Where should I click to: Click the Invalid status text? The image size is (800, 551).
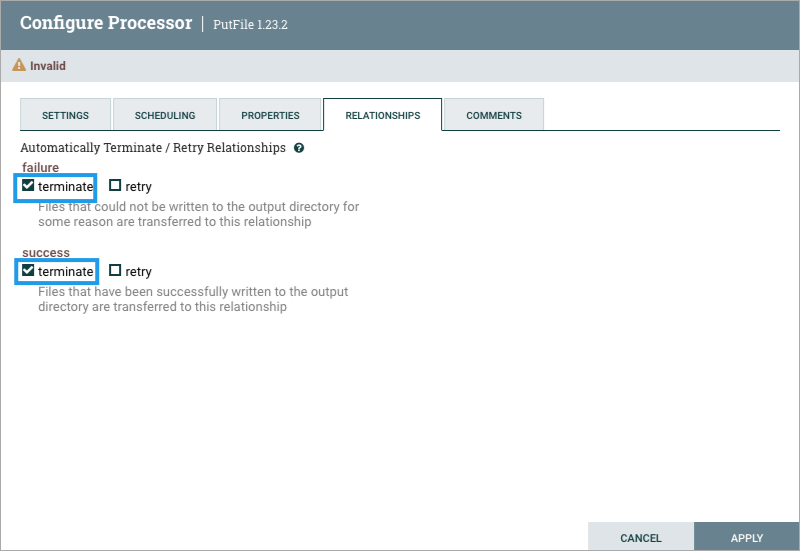pyautogui.click(x=47, y=66)
